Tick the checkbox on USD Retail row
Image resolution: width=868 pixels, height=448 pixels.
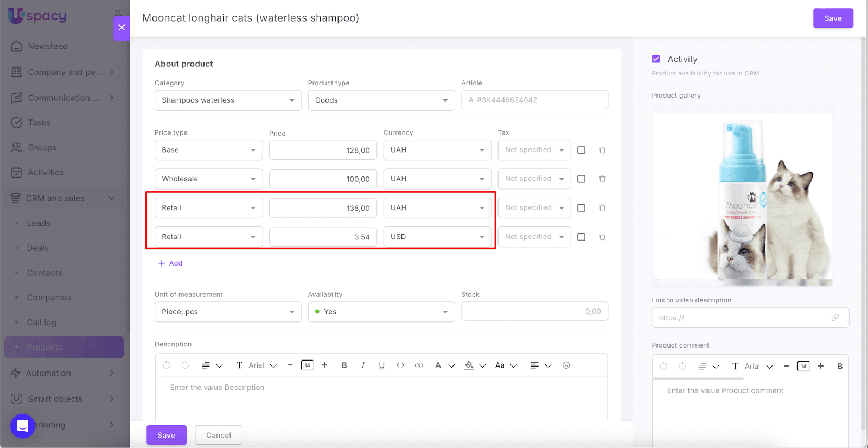click(x=581, y=237)
